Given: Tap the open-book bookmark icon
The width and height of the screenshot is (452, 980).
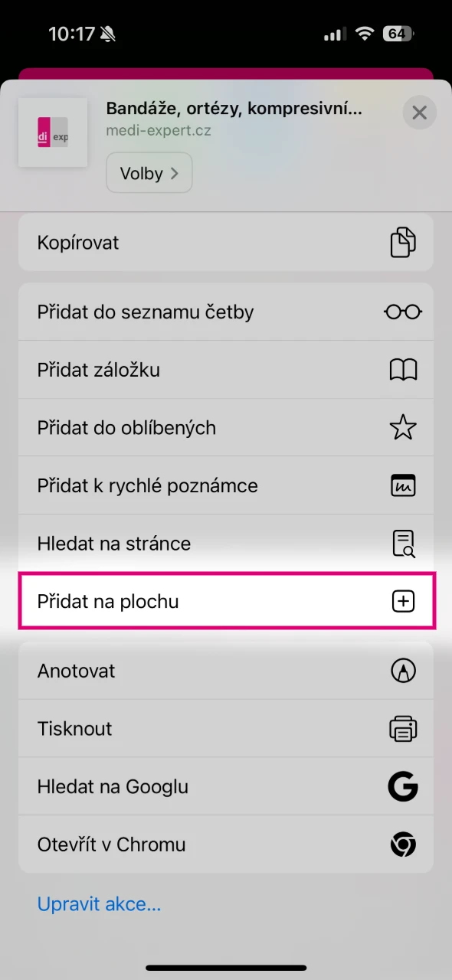Looking at the screenshot, I should click(x=403, y=370).
